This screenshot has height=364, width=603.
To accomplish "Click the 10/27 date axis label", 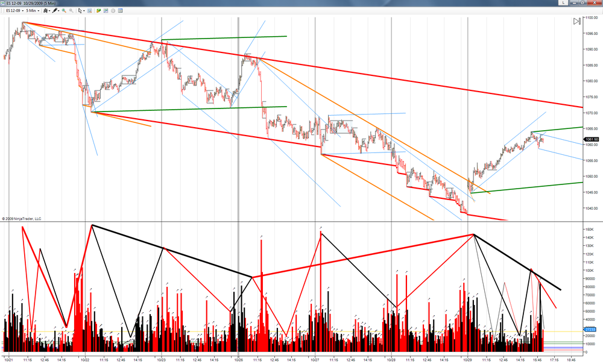I will pos(315,360).
